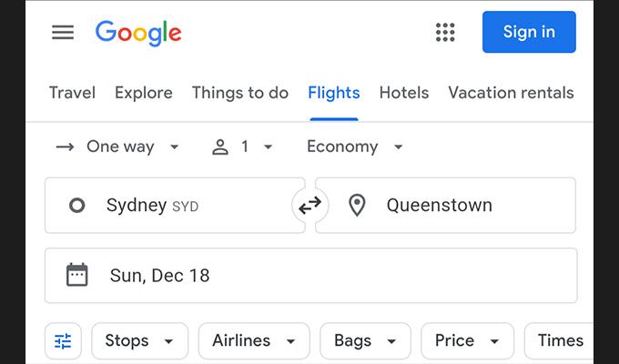The image size is (619, 364).
Task: Click the destination map pin icon
Action: pos(357,206)
